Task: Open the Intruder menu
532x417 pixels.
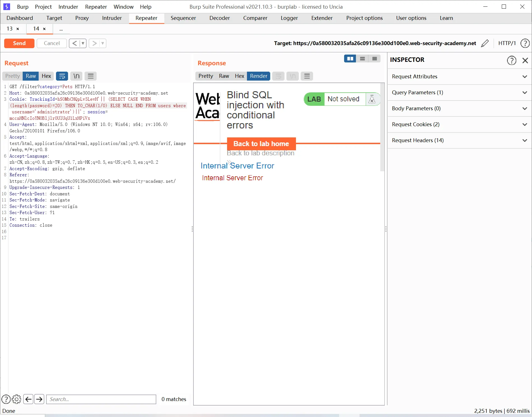Action: coord(68,7)
